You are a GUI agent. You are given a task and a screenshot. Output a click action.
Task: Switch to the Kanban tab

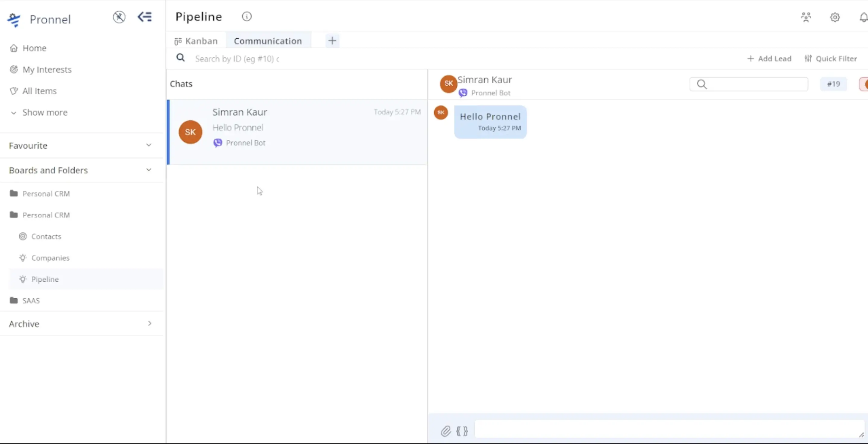click(x=196, y=41)
